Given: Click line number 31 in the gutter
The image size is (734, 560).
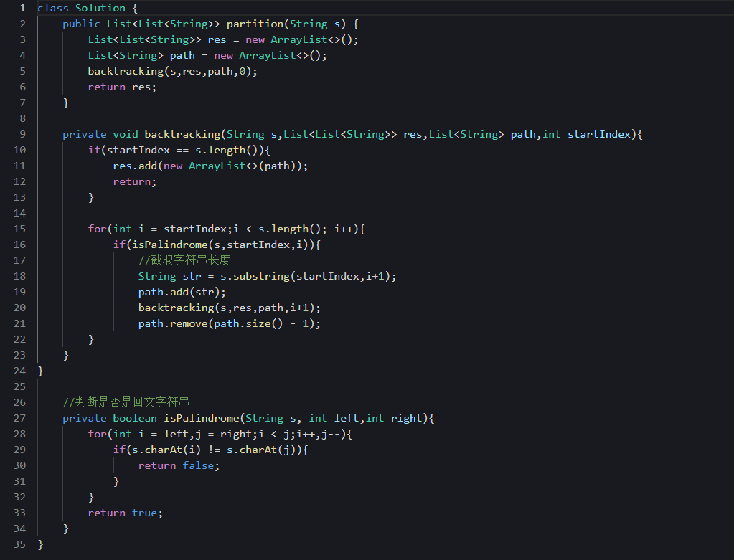Looking at the screenshot, I should point(19,481).
